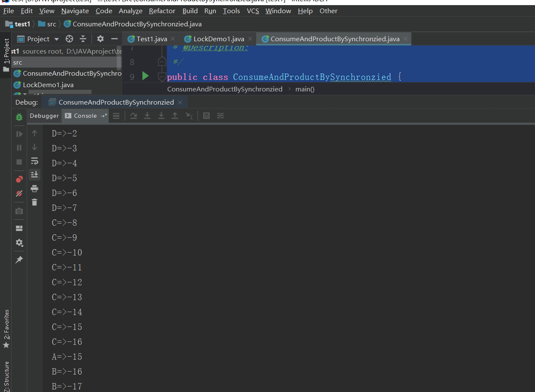Close ConsumeAndProductBySynchronzied debug session tab
This screenshot has height=392, width=535.
tap(180, 102)
